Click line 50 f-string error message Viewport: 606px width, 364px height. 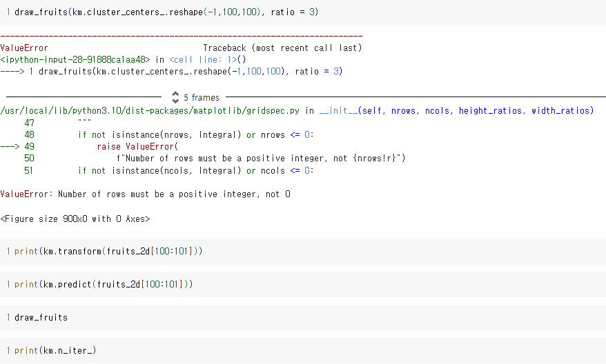(261, 159)
